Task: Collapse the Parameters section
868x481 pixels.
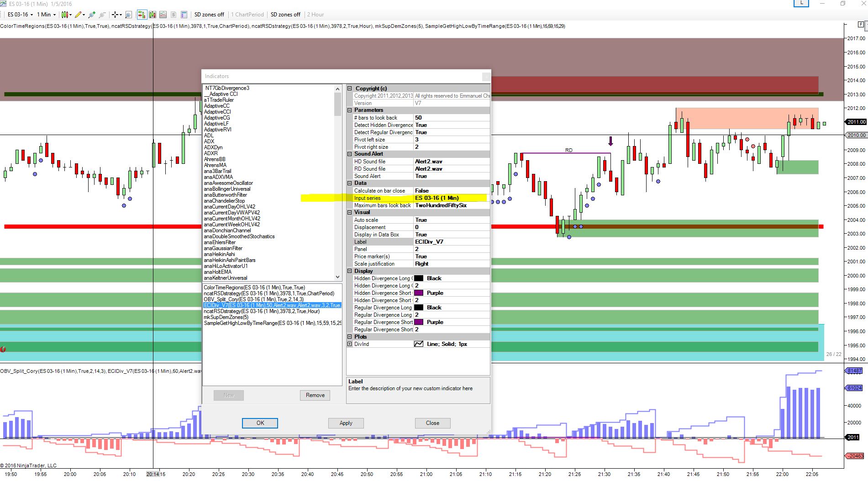Action: coord(350,110)
